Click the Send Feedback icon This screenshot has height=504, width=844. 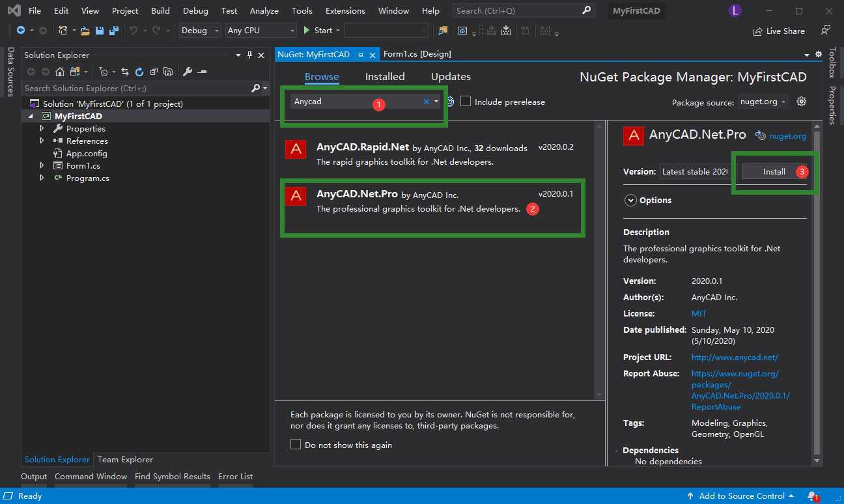pyautogui.click(x=825, y=31)
